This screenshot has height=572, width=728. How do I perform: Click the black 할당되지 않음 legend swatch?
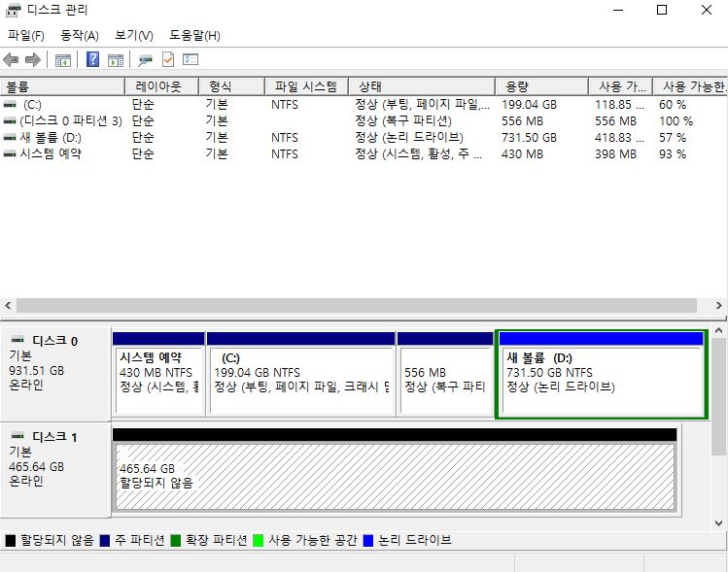click(x=11, y=541)
